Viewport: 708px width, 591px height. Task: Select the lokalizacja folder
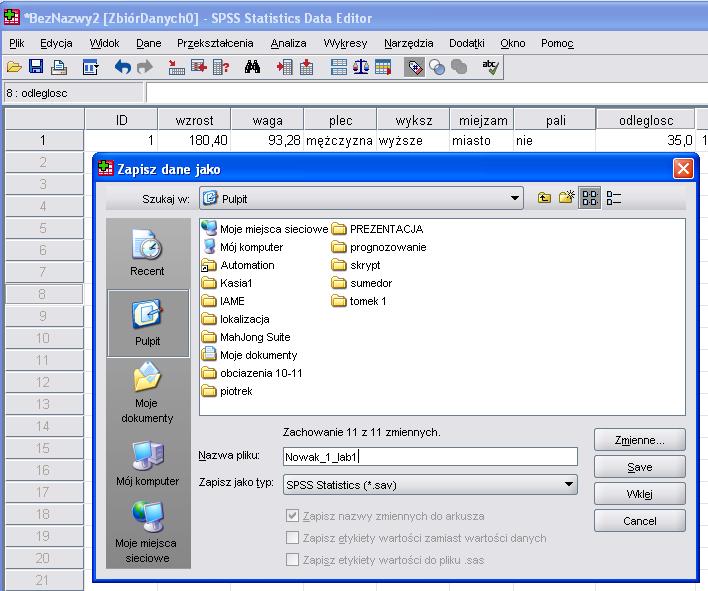(236, 319)
